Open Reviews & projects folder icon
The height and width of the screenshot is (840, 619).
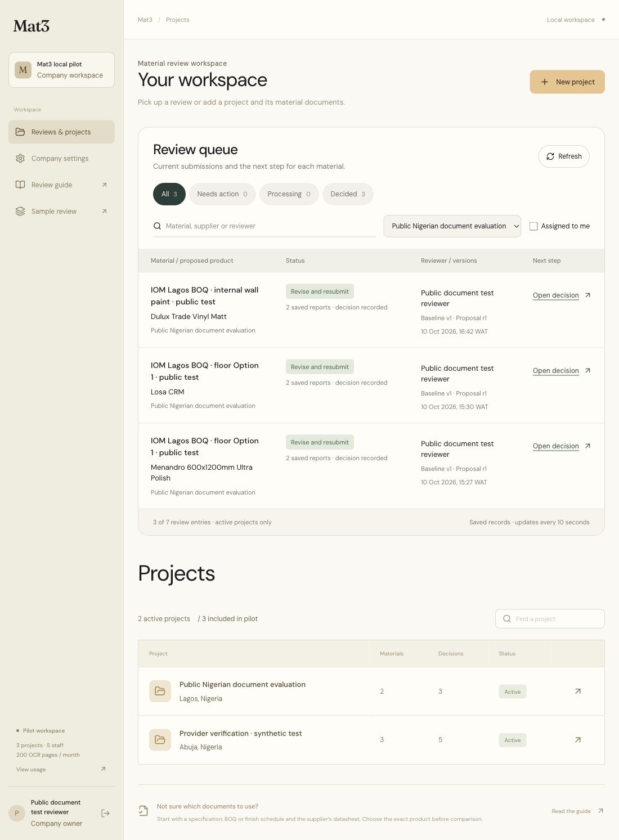coord(20,132)
